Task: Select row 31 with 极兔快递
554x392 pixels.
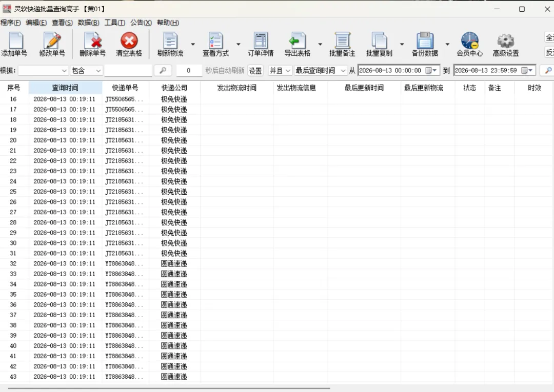Action: [x=277, y=253]
